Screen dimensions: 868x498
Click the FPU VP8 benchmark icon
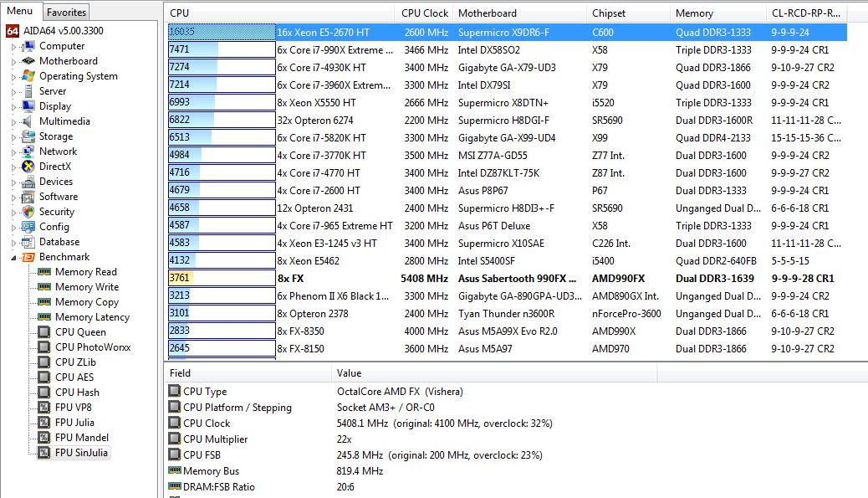tap(44, 408)
